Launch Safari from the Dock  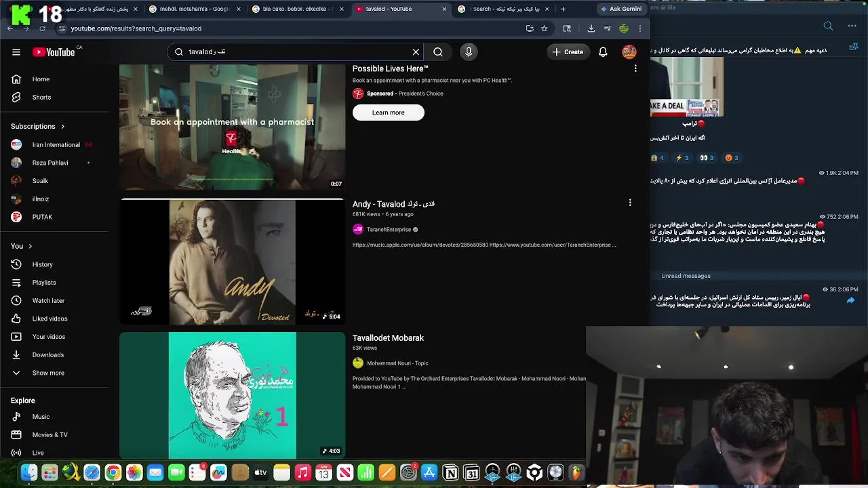pos(92,472)
